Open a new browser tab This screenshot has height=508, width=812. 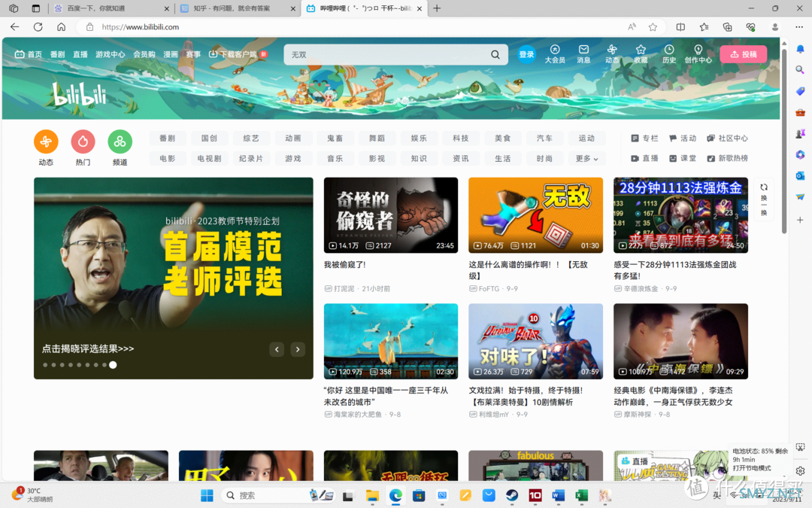point(437,8)
